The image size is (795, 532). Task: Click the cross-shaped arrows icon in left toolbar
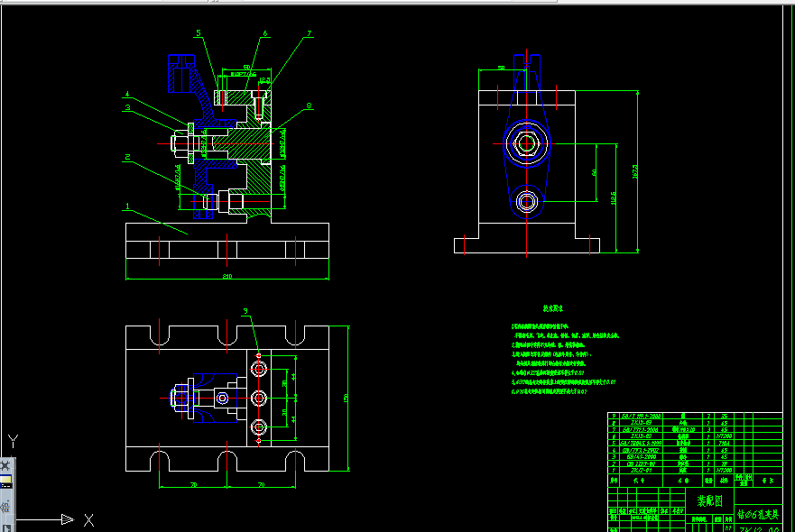pos(5,465)
